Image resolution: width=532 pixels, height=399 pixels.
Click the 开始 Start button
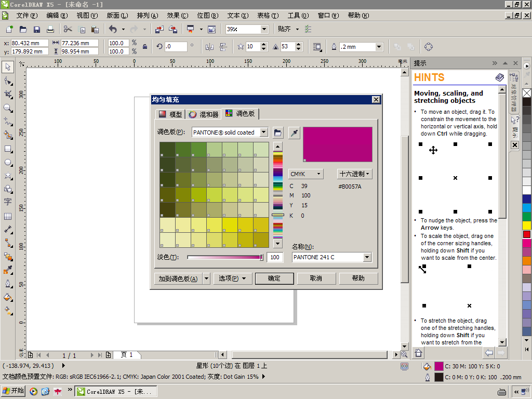pos(13,391)
